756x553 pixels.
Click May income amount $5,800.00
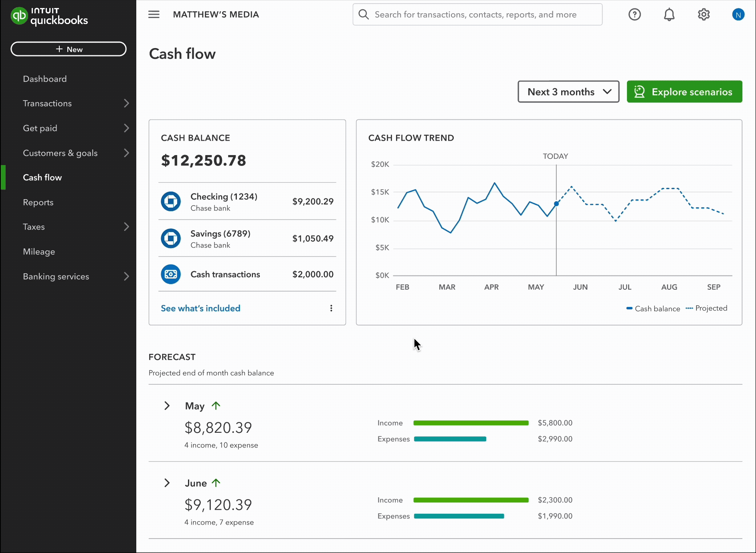point(555,423)
